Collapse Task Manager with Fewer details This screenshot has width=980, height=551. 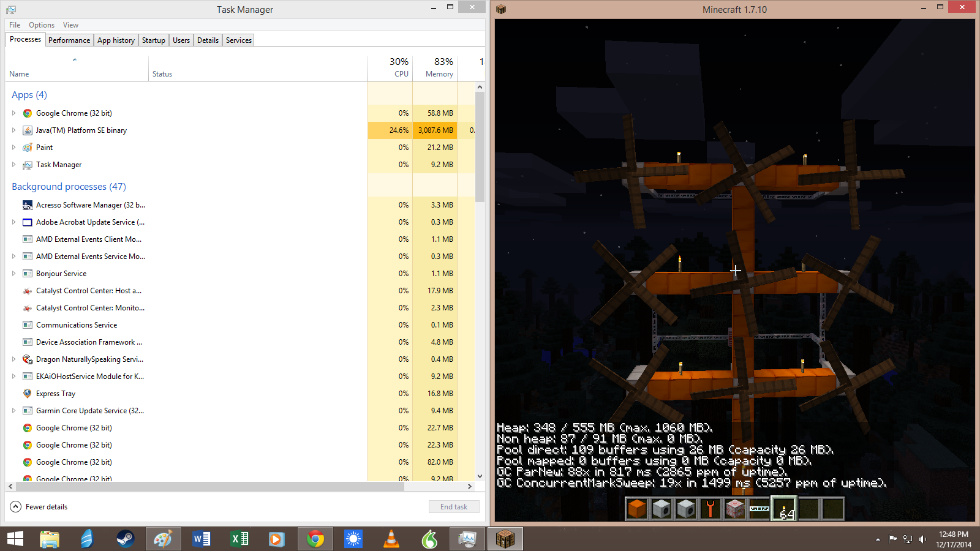39,507
